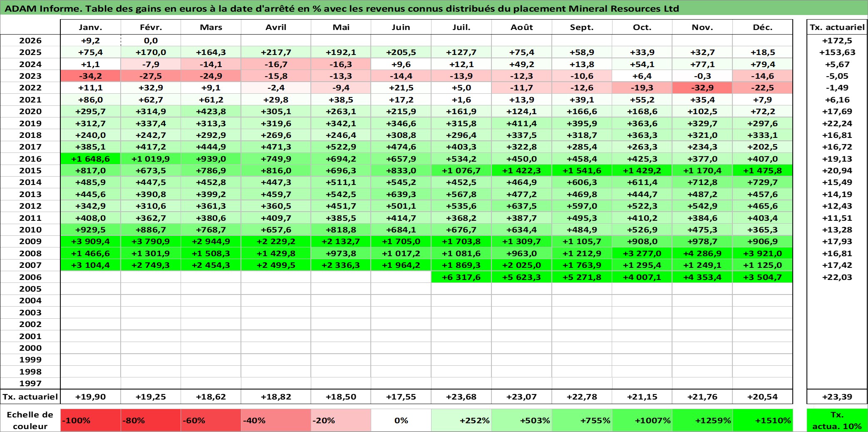The height and width of the screenshot is (432, 868).
Task: Select the 1997 row label
Action: (30, 383)
